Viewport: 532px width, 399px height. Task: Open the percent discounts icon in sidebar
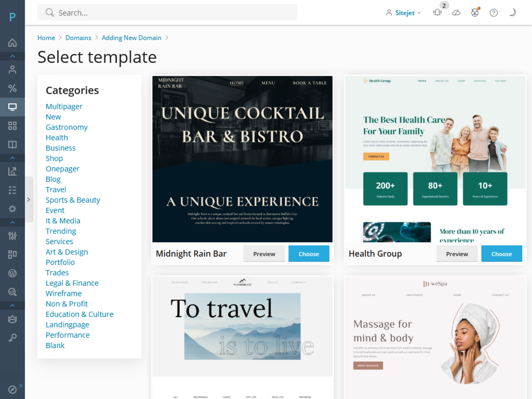point(12,88)
